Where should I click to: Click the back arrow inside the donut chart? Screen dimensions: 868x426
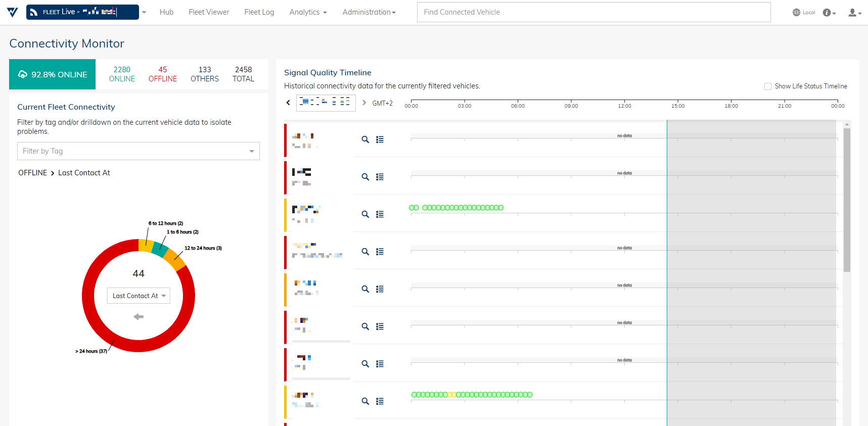click(139, 317)
